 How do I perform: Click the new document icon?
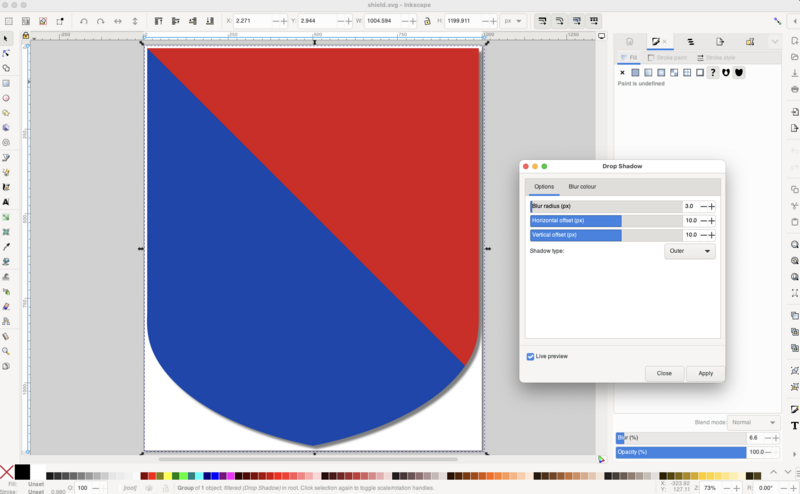point(794,40)
